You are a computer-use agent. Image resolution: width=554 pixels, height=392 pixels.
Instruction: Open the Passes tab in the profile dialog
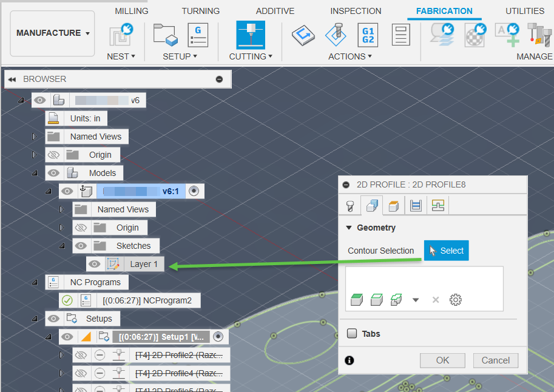(x=415, y=205)
